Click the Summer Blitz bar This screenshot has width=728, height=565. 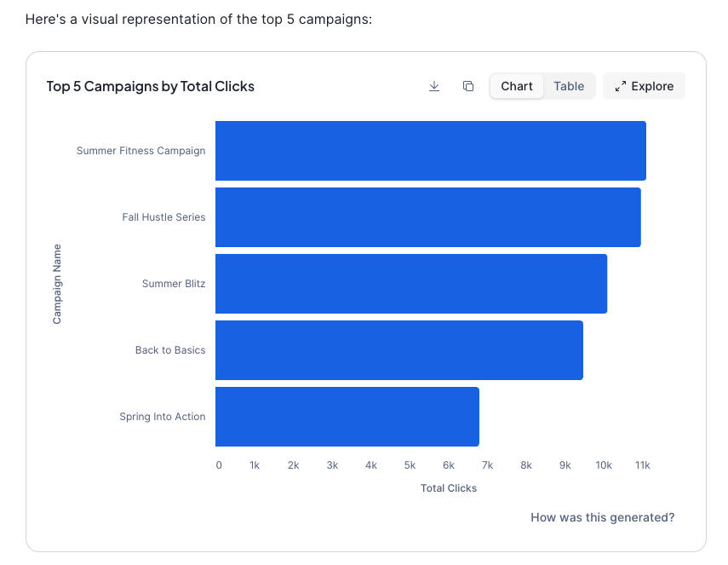point(411,284)
